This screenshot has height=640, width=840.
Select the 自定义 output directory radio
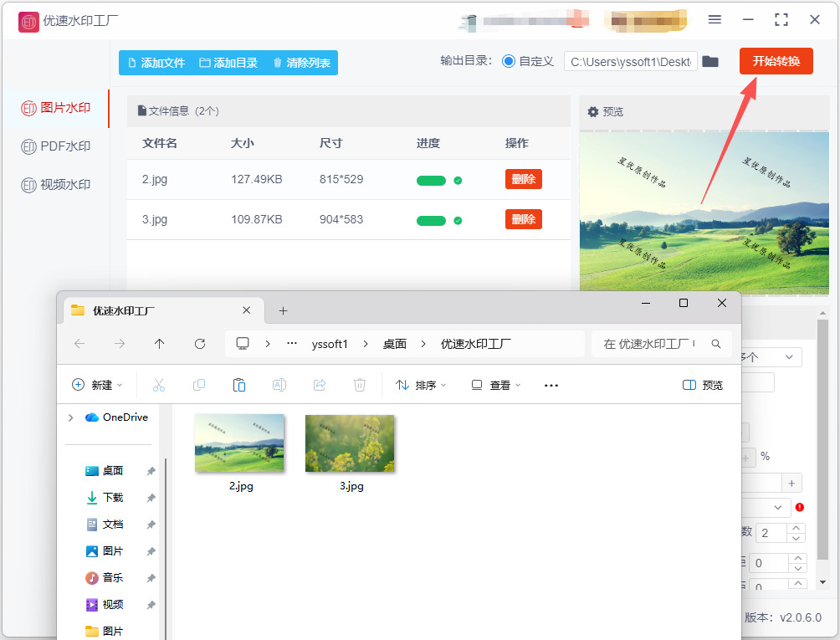(509, 61)
